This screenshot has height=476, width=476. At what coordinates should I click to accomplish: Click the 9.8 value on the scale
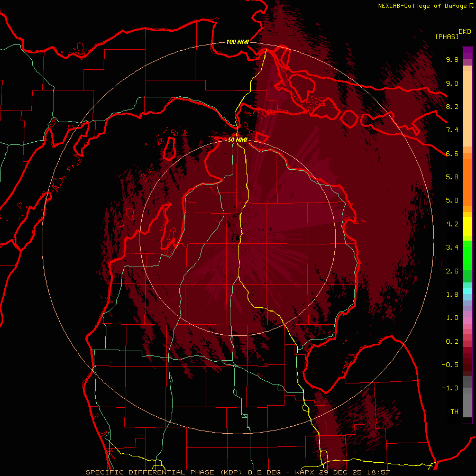452,59
